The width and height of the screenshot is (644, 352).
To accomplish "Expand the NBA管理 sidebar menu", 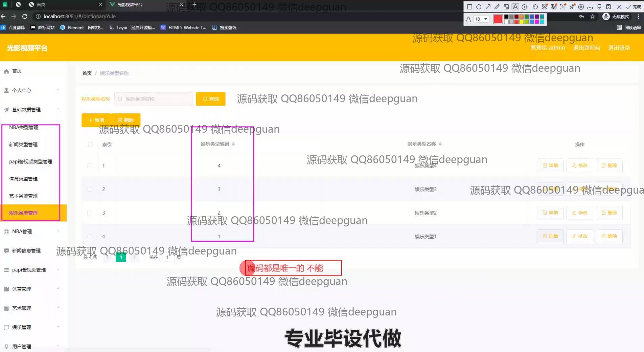I will click(33, 232).
